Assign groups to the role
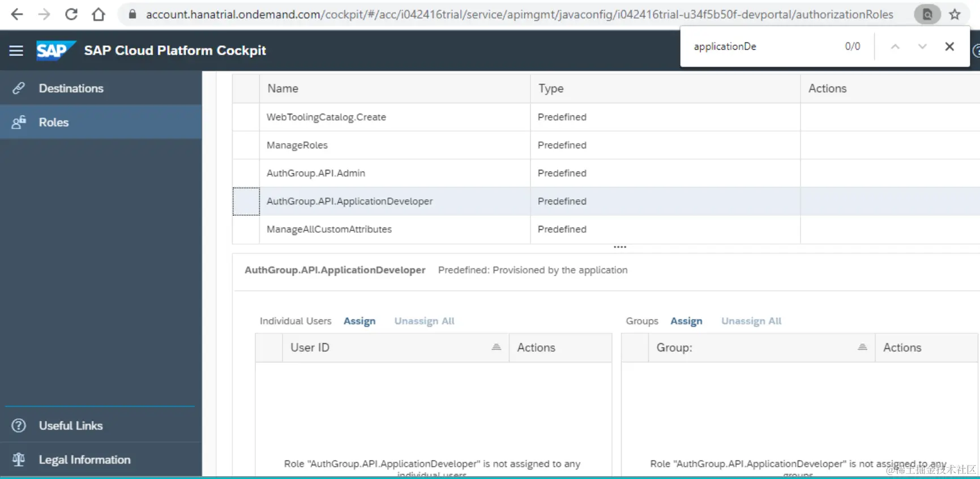This screenshot has height=479, width=980. pos(686,321)
